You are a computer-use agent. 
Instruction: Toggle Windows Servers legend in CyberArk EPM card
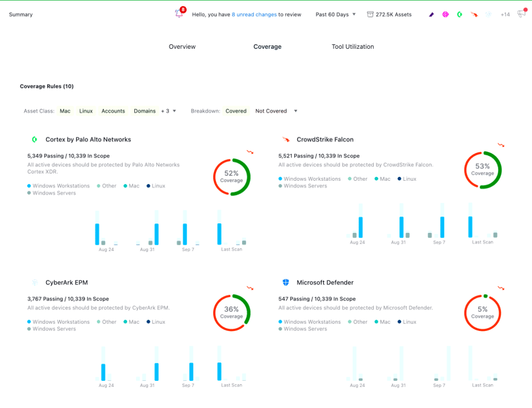click(x=52, y=329)
